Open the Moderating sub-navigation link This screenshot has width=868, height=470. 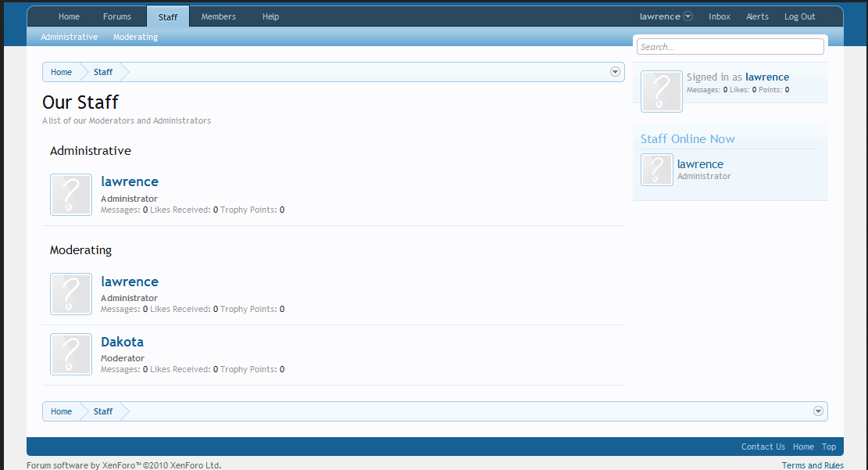pos(136,37)
